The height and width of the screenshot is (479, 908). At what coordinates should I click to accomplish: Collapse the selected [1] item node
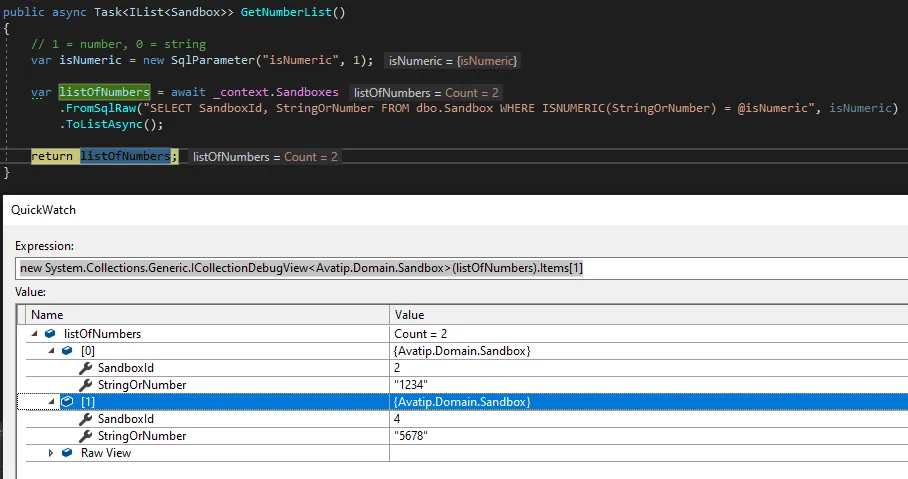[53, 402]
